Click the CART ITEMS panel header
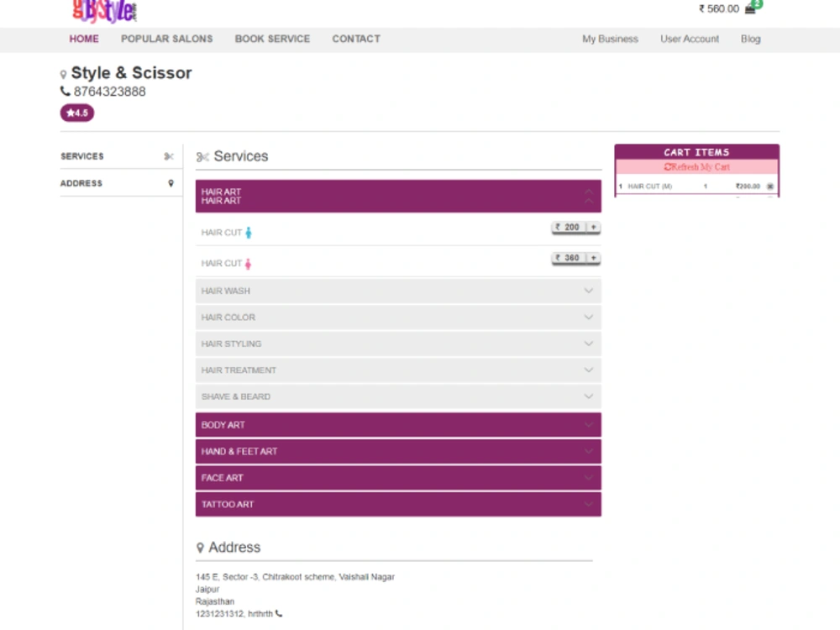The image size is (840, 630). 697,152
